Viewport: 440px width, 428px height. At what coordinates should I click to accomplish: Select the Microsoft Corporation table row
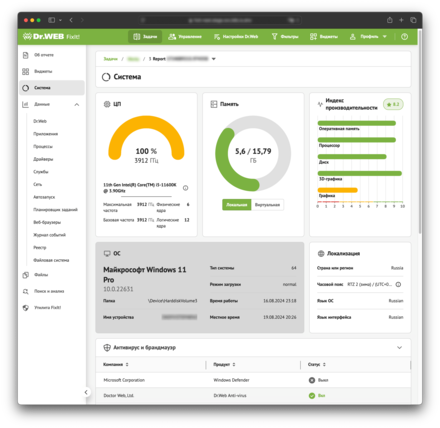pyautogui.click(x=253, y=380)
